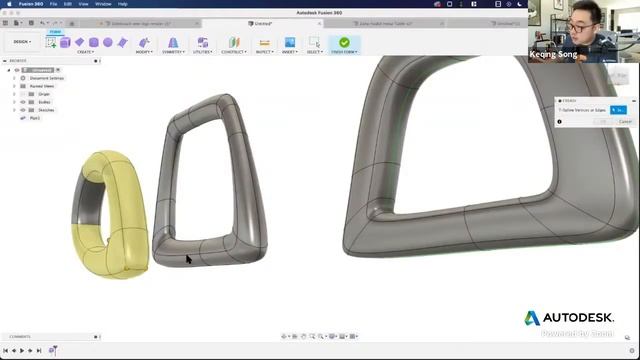Select the Pan hand tool
Image resolution: width=640 pixels, height=360 pixels.
pyautogui.click(x=303, y=336)
